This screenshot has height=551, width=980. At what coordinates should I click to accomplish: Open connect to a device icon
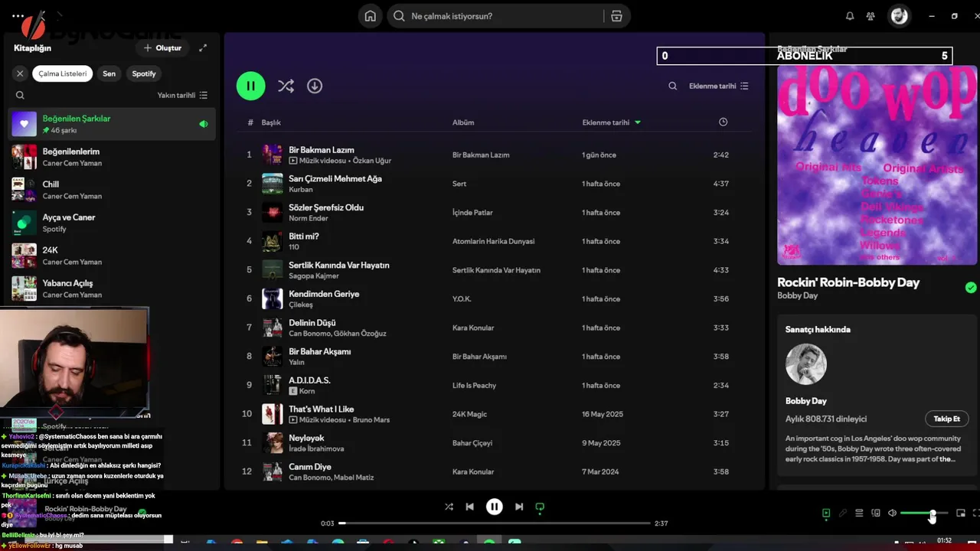click(x=876, y=514)
